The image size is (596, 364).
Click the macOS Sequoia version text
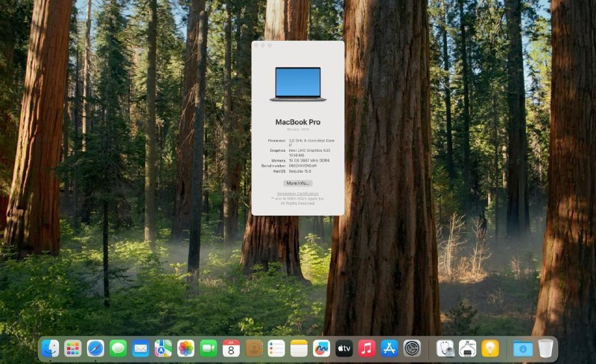[x=300, y=171]
